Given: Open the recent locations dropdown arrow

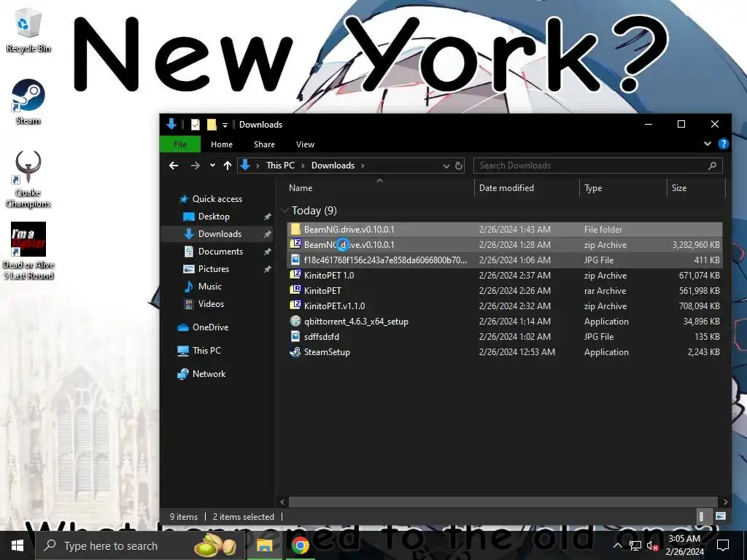Looking at the screenshot, I should point(212,166).
